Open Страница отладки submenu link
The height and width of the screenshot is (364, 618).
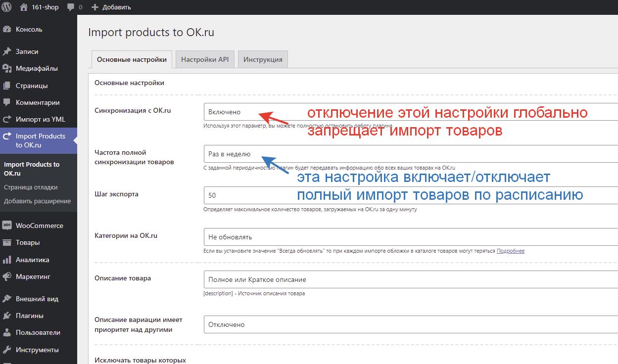[x=31, y=187]
